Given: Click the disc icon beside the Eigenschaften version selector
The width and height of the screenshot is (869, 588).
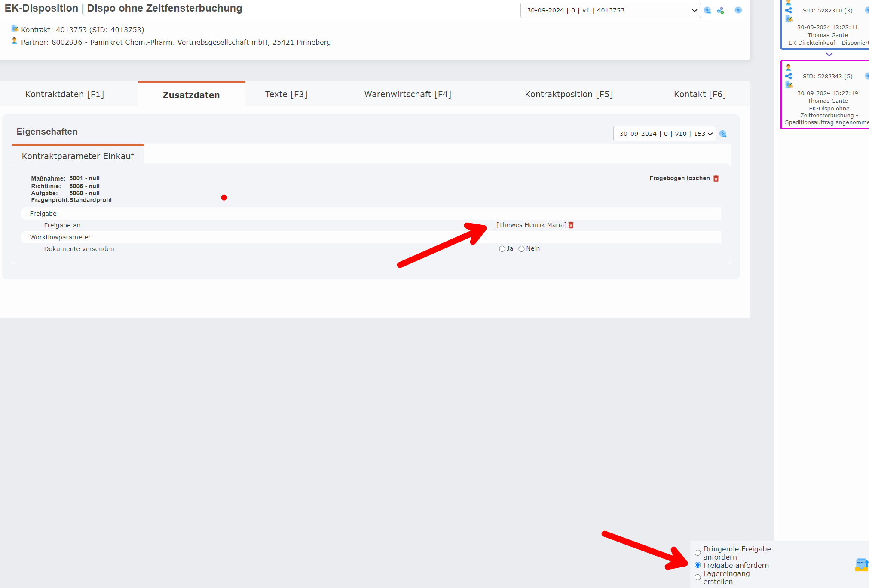Looking at the screenshot, I should 723,134.
